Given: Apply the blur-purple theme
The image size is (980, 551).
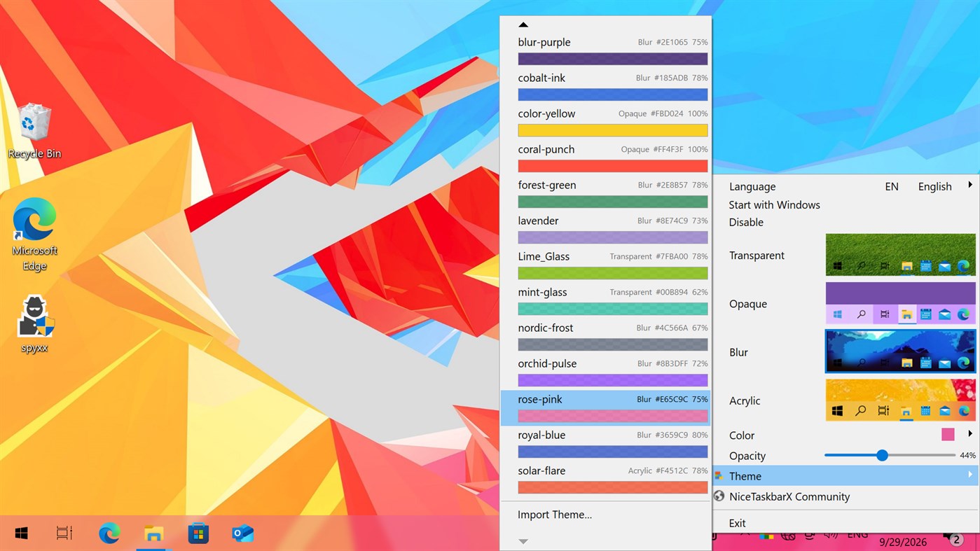Looking at the screenshot, I should point(606,50).
